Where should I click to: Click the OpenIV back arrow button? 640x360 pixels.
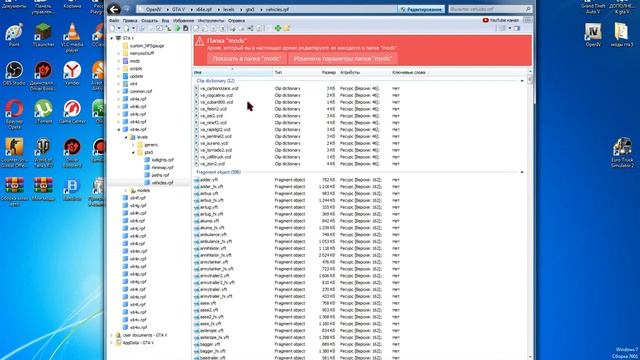[114, 9]
